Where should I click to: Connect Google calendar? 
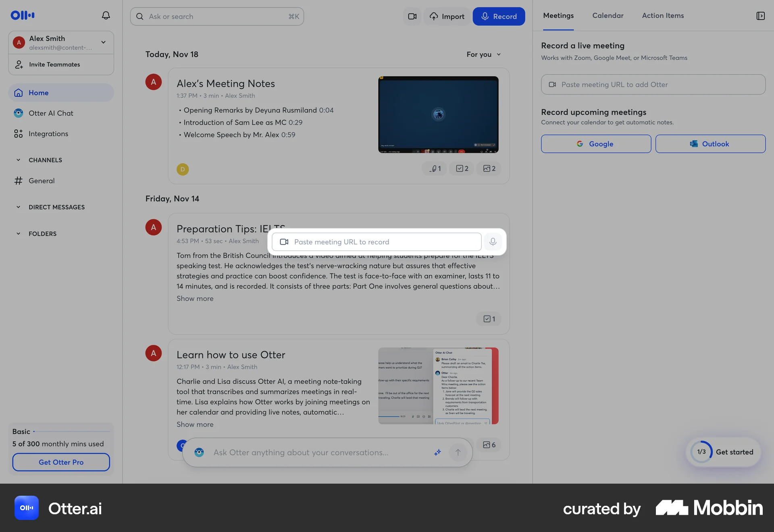(596, 144)
